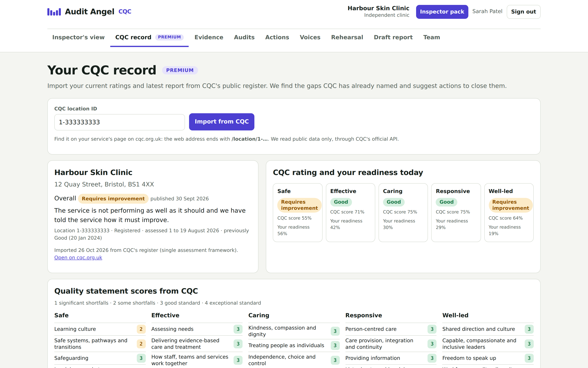Click the Sarah Patel user name
The image size is (588, 368).
tap(487, 11)
